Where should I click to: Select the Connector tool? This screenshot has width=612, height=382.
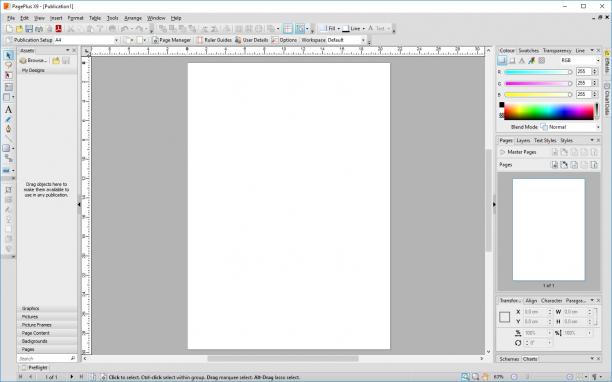coord(8,158)
